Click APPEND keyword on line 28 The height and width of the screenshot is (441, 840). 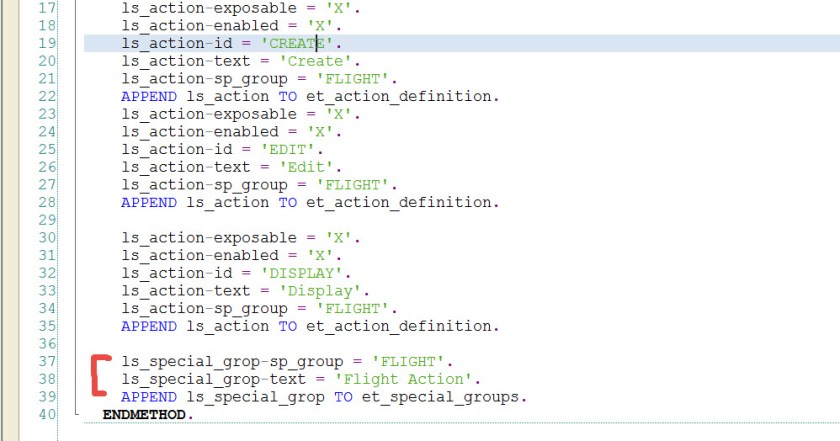click(149, 203)
